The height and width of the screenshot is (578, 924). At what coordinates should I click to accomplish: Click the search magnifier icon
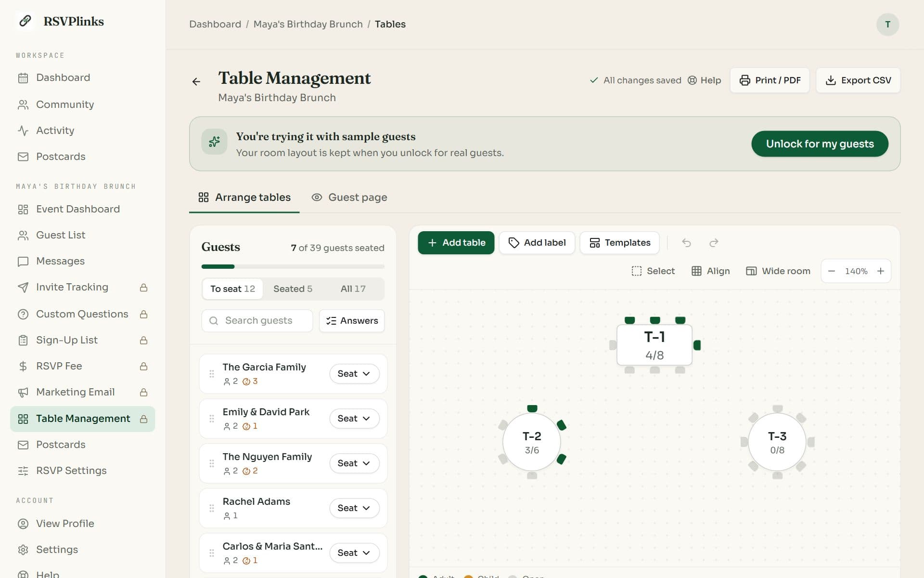tap(214, 321)
